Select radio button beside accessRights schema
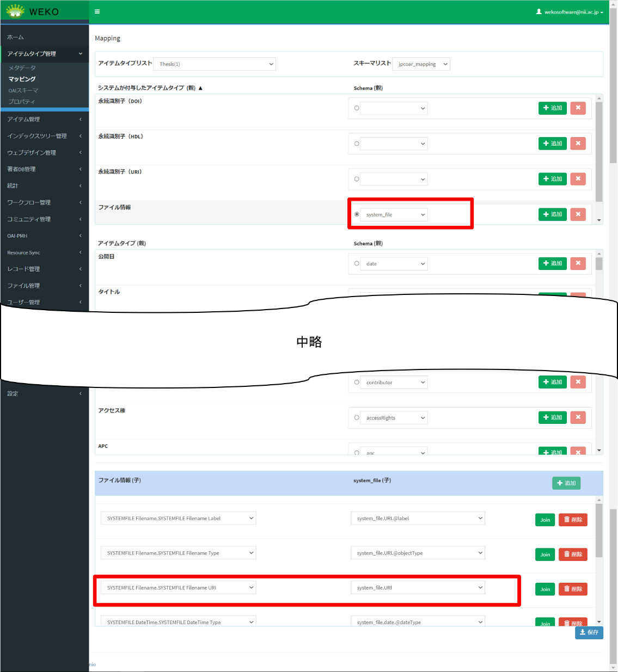 pos(357,418)
